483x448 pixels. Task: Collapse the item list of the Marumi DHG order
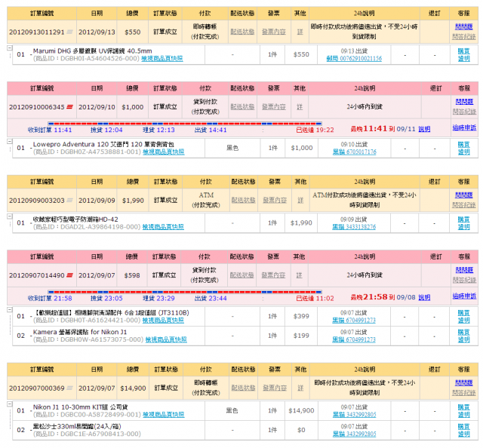click(x=10, y=48)
